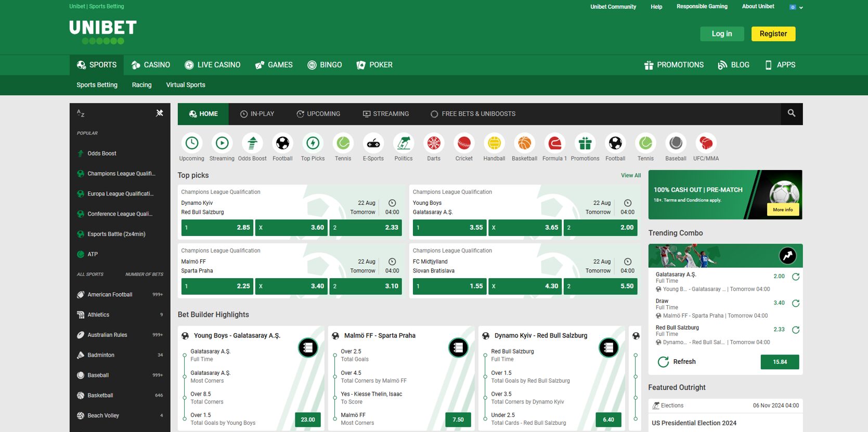Open Beach Volley in the sidebar list
The image size is (868, 432).
tap(120, 415)
